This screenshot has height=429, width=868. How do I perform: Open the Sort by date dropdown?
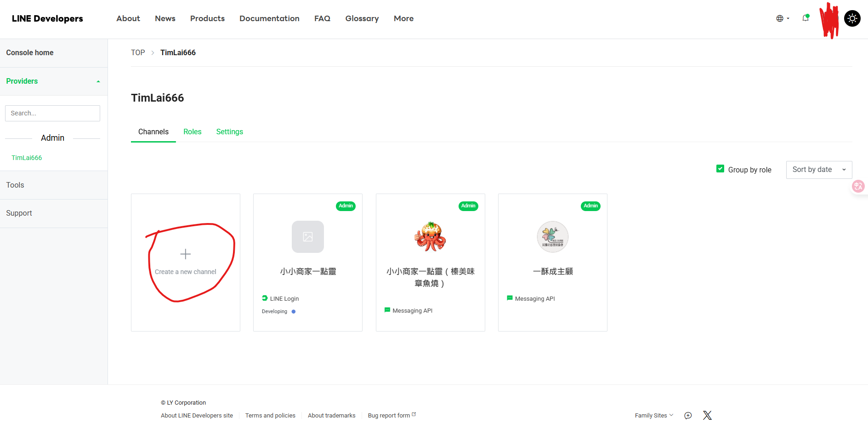click(818, 170)
